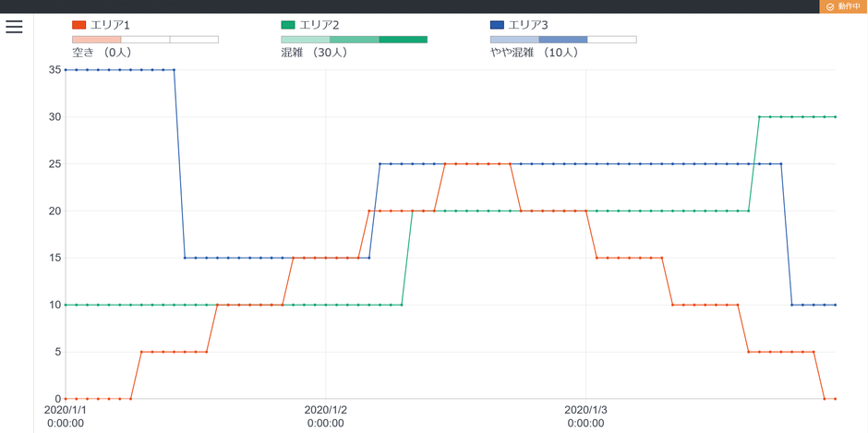Toggle the エリア3 series via its legend label
This screenshot has width=868, height=433.
(x=528, y=25)
